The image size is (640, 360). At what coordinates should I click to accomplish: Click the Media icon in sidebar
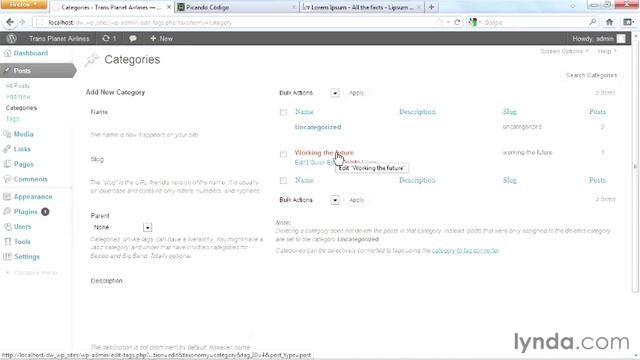click(x=7, y=134)
